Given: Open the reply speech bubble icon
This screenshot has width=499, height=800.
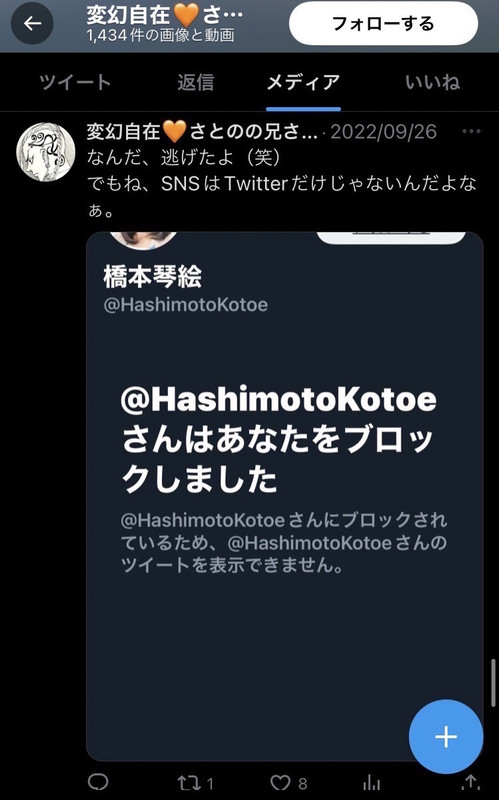Looking at the screenshot, I should tap(98, 782).
